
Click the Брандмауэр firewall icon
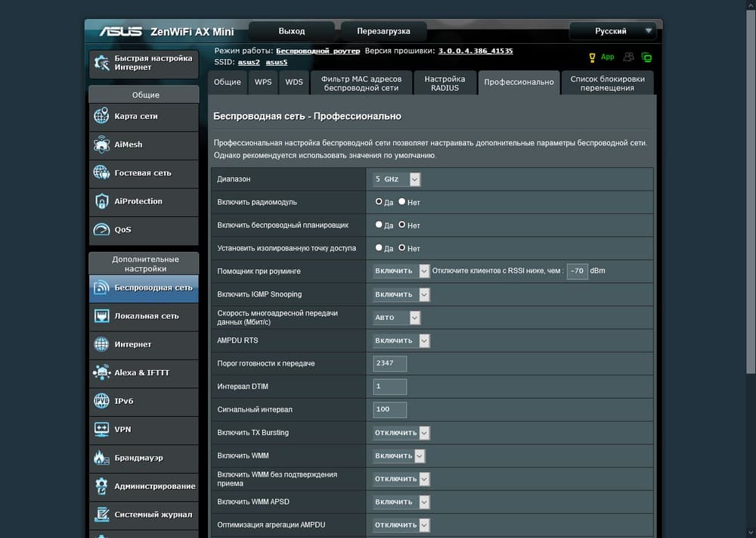[x=101, y=458]
